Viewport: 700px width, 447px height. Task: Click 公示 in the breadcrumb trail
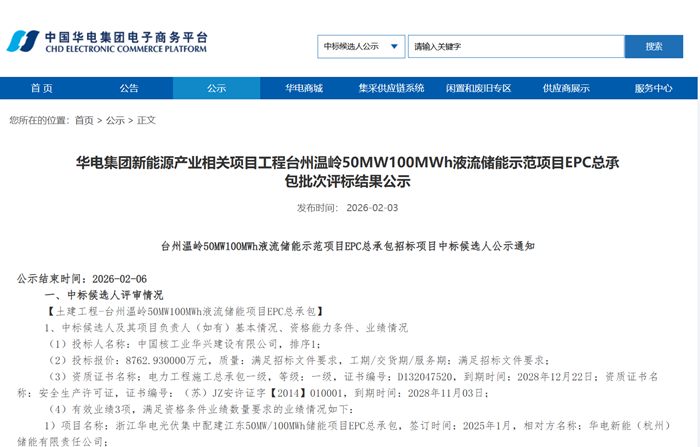click(115, 120)
